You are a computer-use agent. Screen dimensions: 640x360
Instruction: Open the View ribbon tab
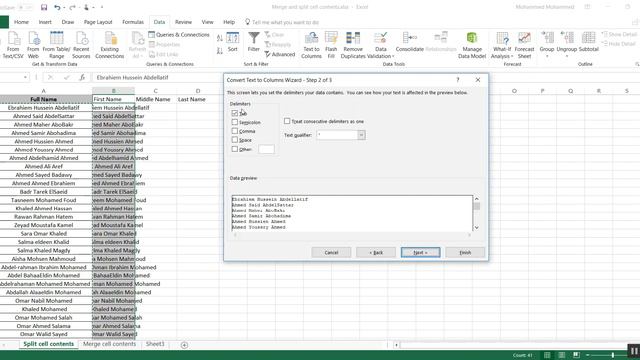pos(207,22)
